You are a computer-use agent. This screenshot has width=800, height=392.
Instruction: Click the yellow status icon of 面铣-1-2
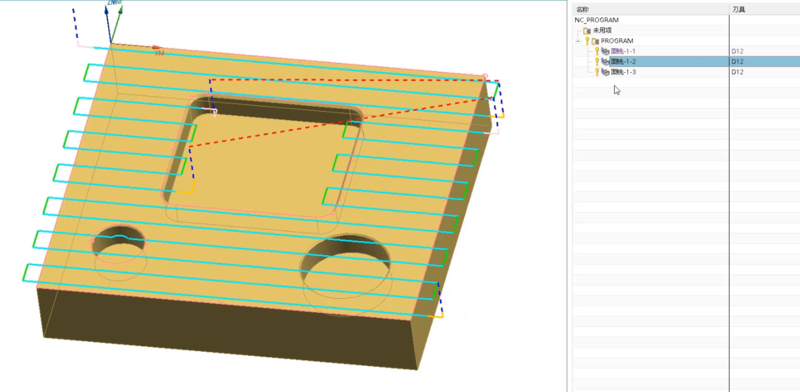(597, 61)
